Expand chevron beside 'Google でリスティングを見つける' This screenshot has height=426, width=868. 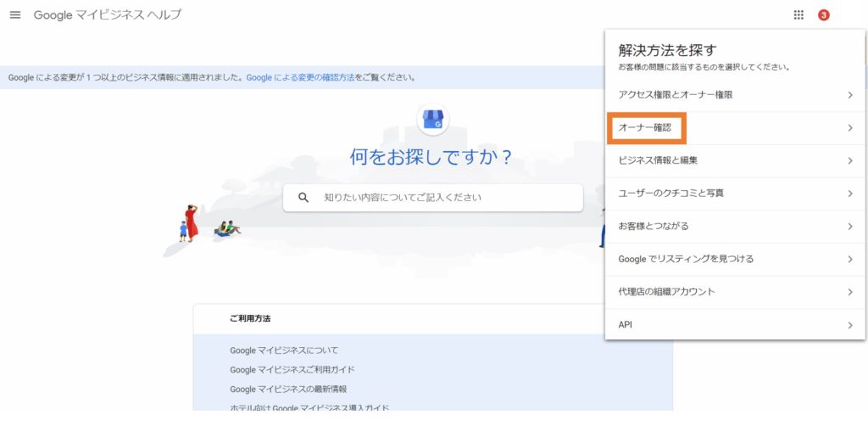(850, 260)
